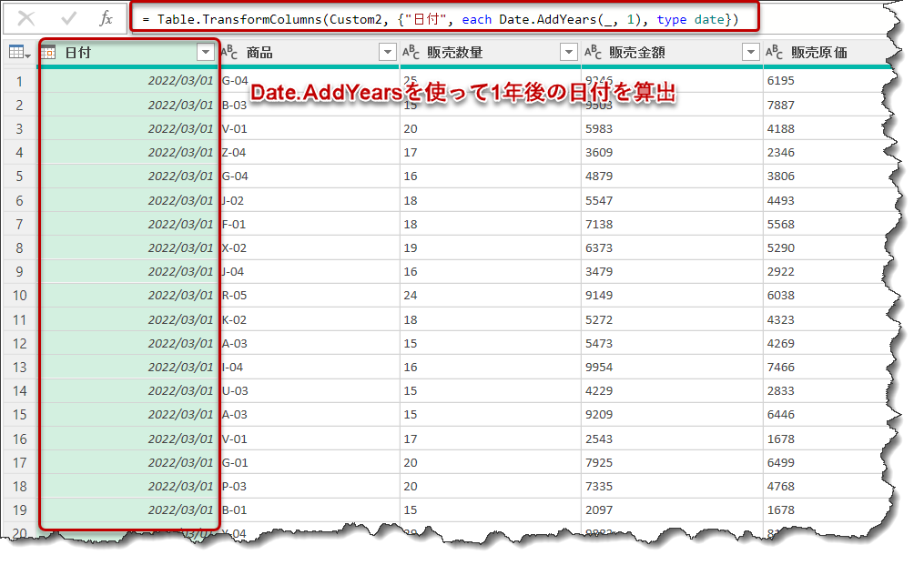The image size is (924, 565).
Task: Click the date type icon of 日付 column
Action: tap(48, 53)
